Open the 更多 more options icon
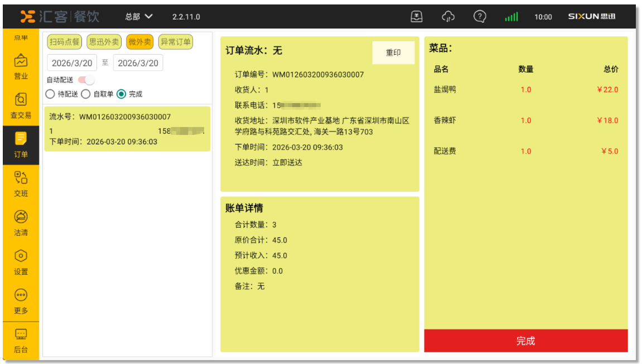 tap(21, 300)
